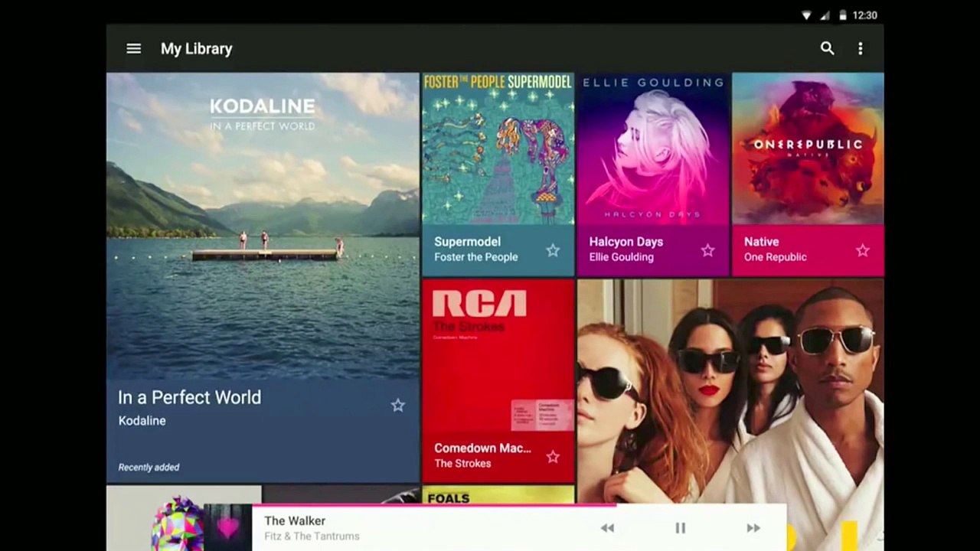Star the Supermodel album
Image resolution: width=980 pixels, height=551 pixels.
tap(553, 250)
